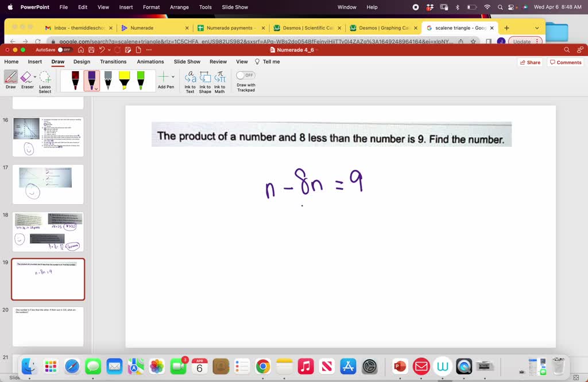The width and height of the screenshot is (588, 382).
Task: Close the scalene triangle Chrome tab
Action: pyautogui.click(x=492, y=28)
